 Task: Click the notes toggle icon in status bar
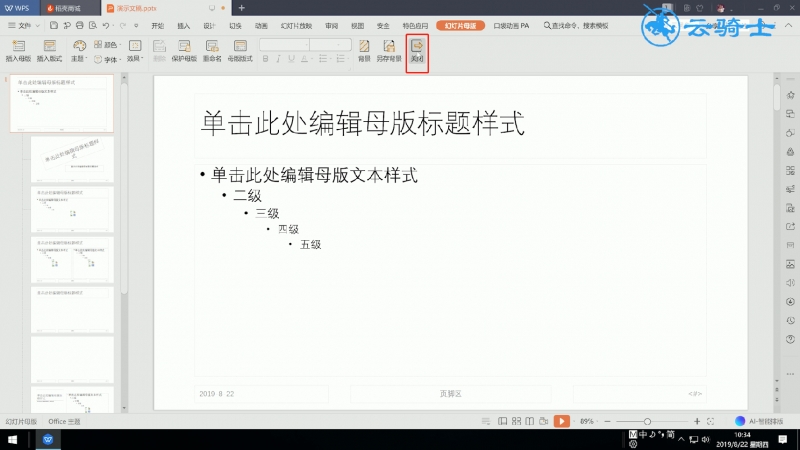(x=485, y=421)
